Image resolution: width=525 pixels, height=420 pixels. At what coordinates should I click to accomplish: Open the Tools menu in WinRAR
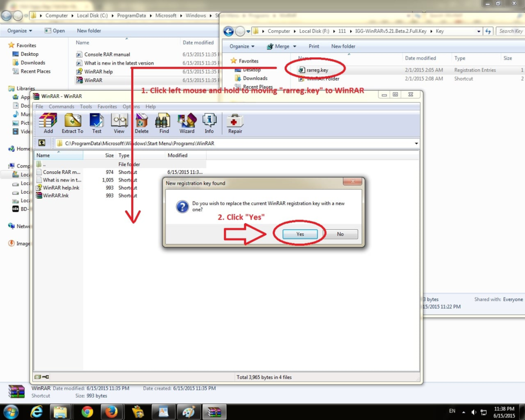tap(86, 107)
